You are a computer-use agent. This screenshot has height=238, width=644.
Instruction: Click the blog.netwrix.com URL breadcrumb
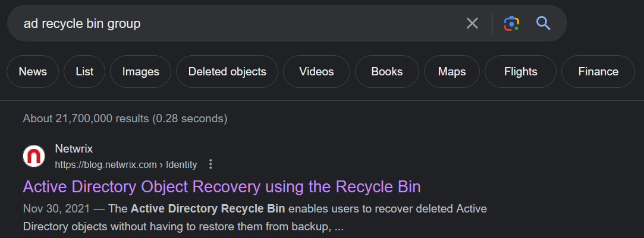pos(126,165)
